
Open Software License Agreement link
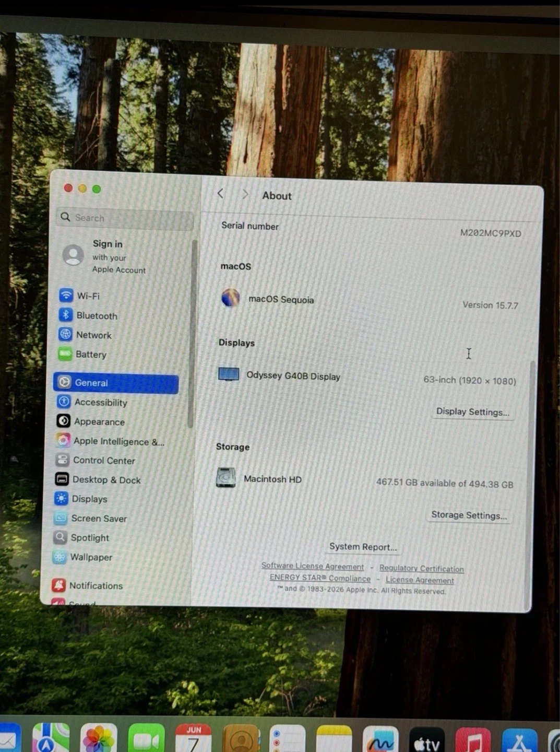tap(312, 566)
